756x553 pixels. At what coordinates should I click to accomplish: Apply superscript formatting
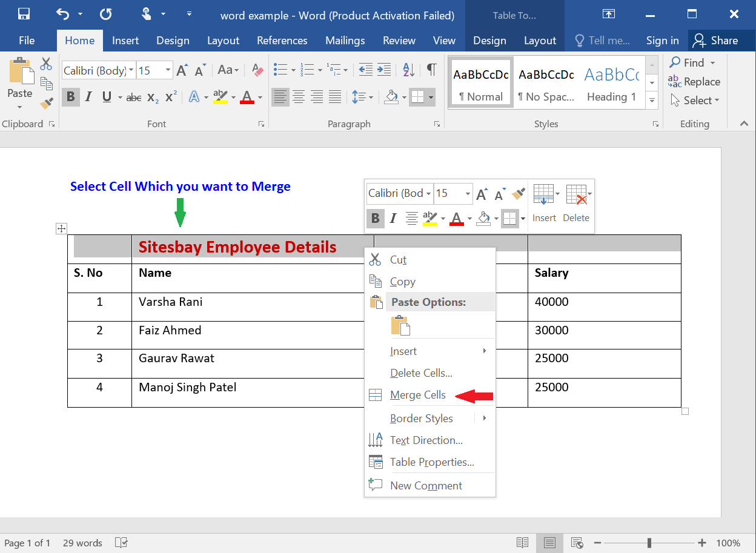click(171, 97)
